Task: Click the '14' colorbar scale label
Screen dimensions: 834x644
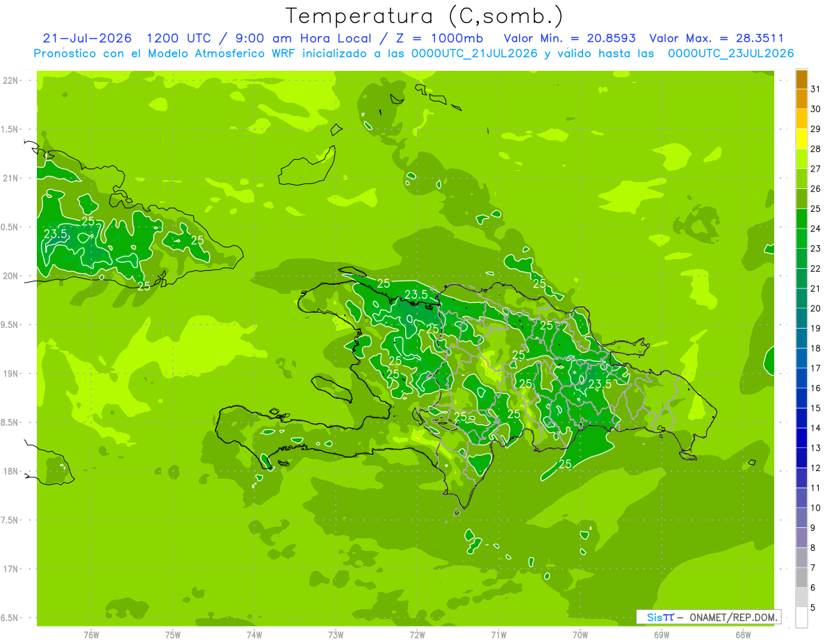Action: (816, 428)
